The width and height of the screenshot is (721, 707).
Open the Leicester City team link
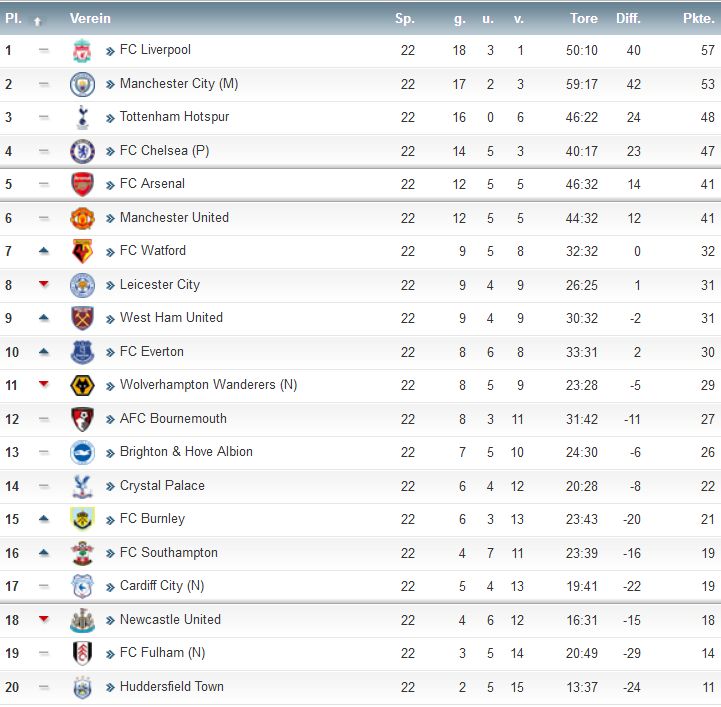coord(160,285)
